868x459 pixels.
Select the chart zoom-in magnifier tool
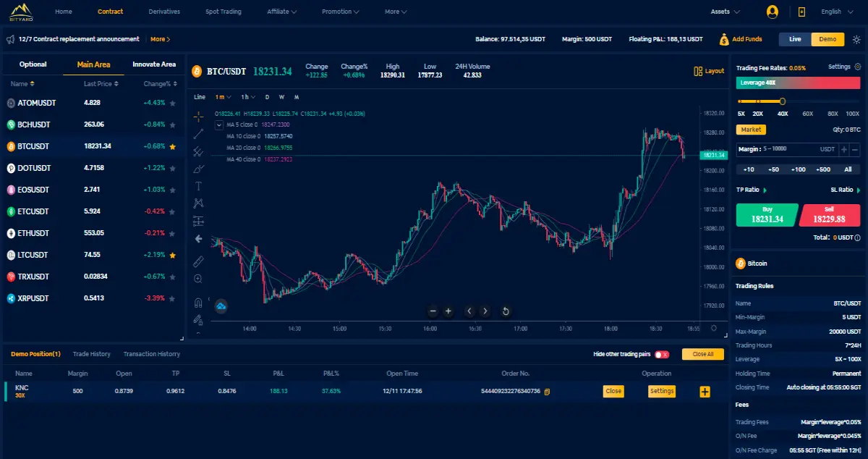click(x=198, y=279)
